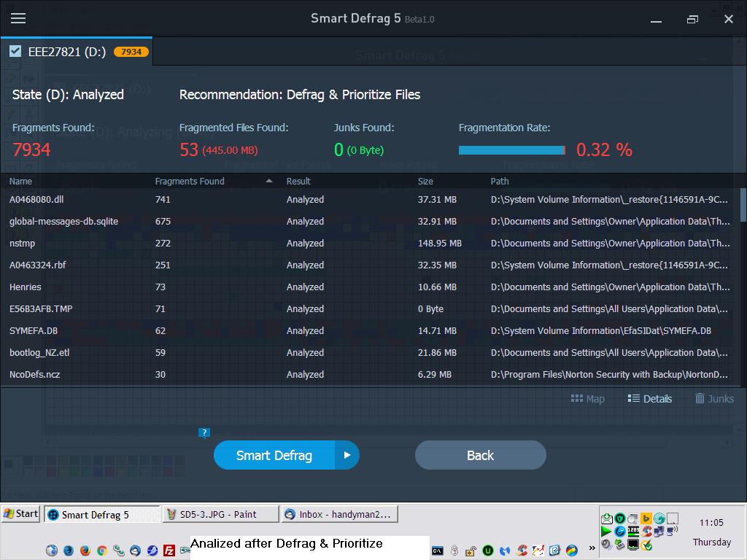Image resolution: width=747 pixels, height=560 pixels.
Task: Switch to the Map view
Action: click(587, 399)
